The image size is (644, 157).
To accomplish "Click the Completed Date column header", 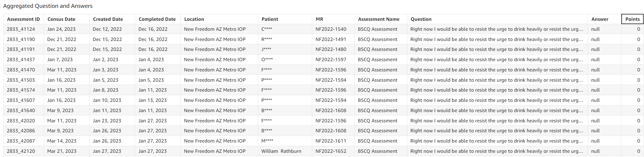I will (x=157, y=19).
